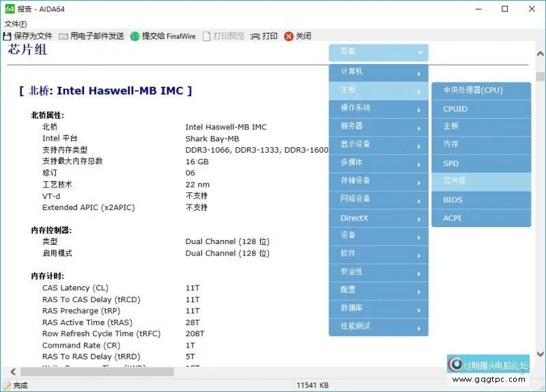Screen dimensions: 546x392
Task: Open the 文件(F) menu
Action: tap(16, 24)
